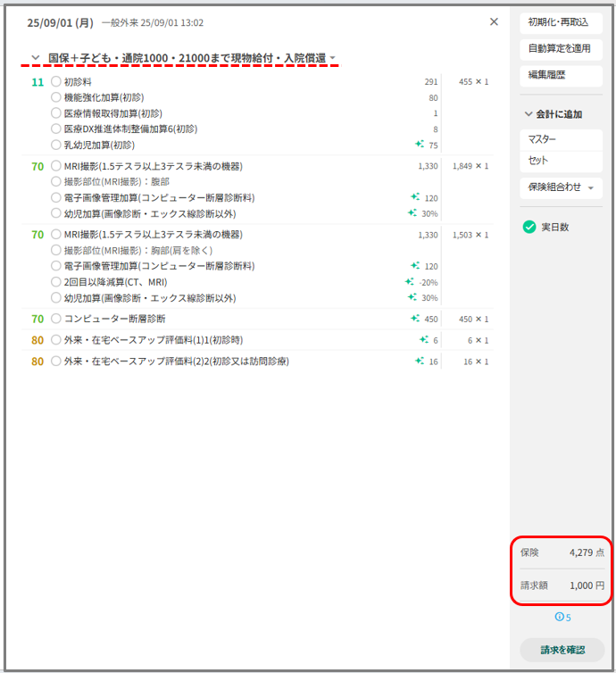Click the sparkle icon beside 2回目以降減算 -20%
Image resolution: width=616 pixels, height=673 pixels.
tap(409, 281)
